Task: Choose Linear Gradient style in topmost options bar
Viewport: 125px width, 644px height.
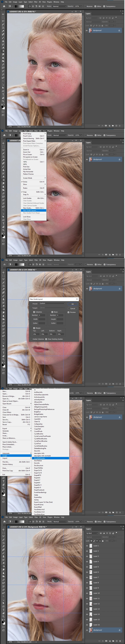Action: tap(29, 6)
